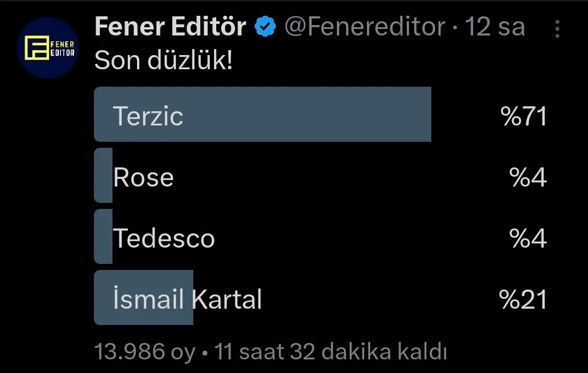This screenshot has width=588, height=373.
Task: Click the %4 result beside Tedesco
Action: [528, 238]
